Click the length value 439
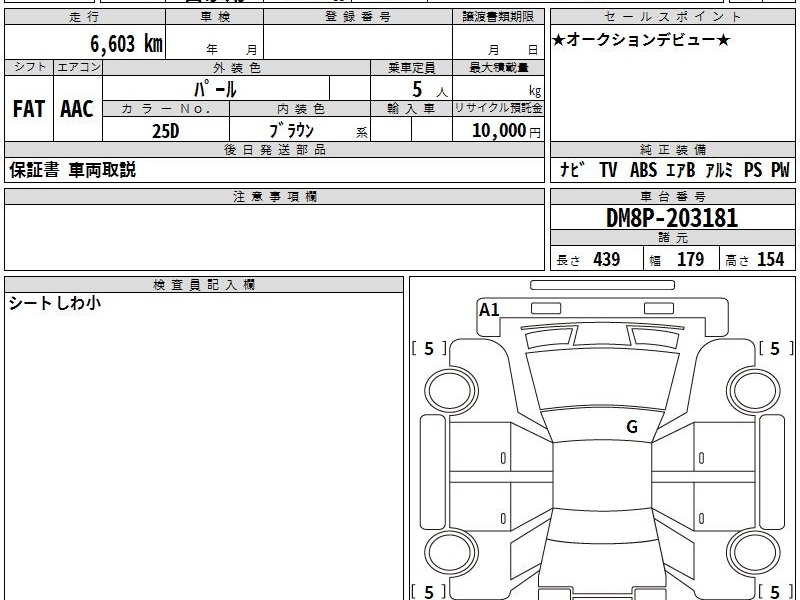 607,259
